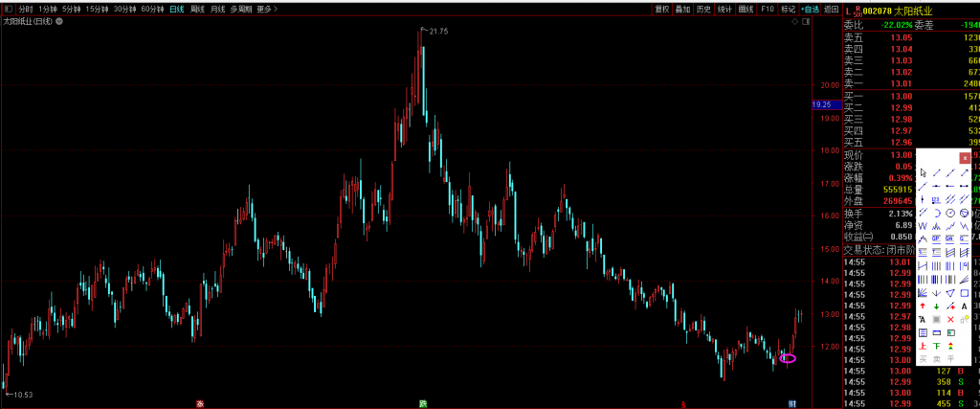This screenshot has width=980, height=409.
Task: Click the 返回 back button
Action: 832,9
